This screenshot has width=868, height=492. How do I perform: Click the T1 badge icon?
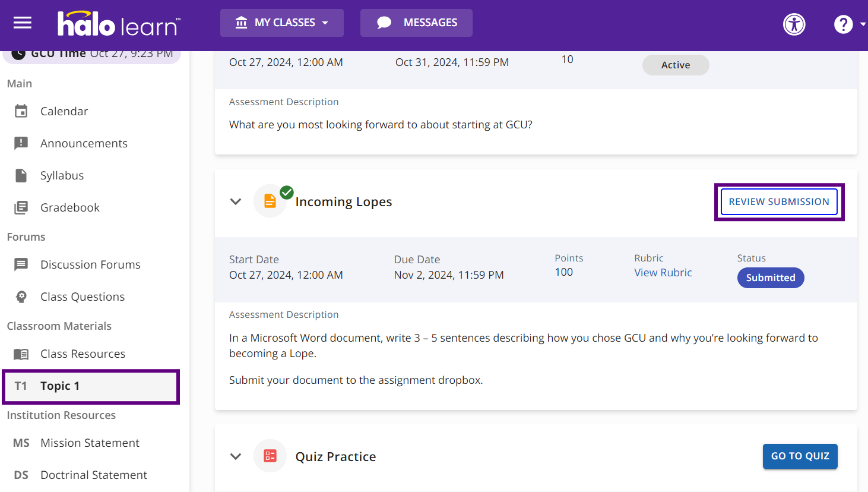[x=21, y=386]
